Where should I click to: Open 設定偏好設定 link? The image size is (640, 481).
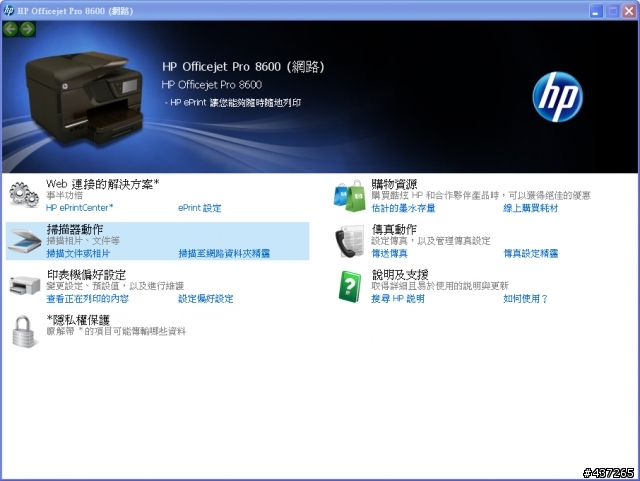click(x=206, y=299)
